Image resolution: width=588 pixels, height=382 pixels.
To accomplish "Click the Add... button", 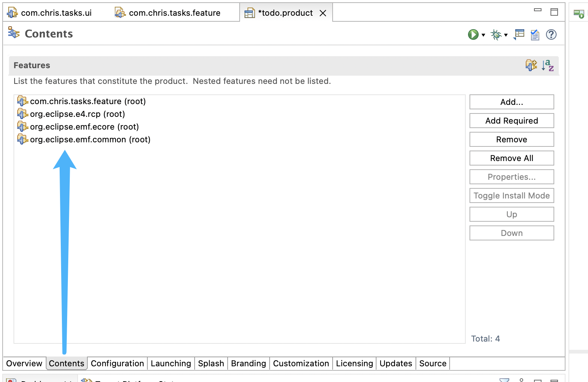I will pyautogui.click(x=512, y=102).
